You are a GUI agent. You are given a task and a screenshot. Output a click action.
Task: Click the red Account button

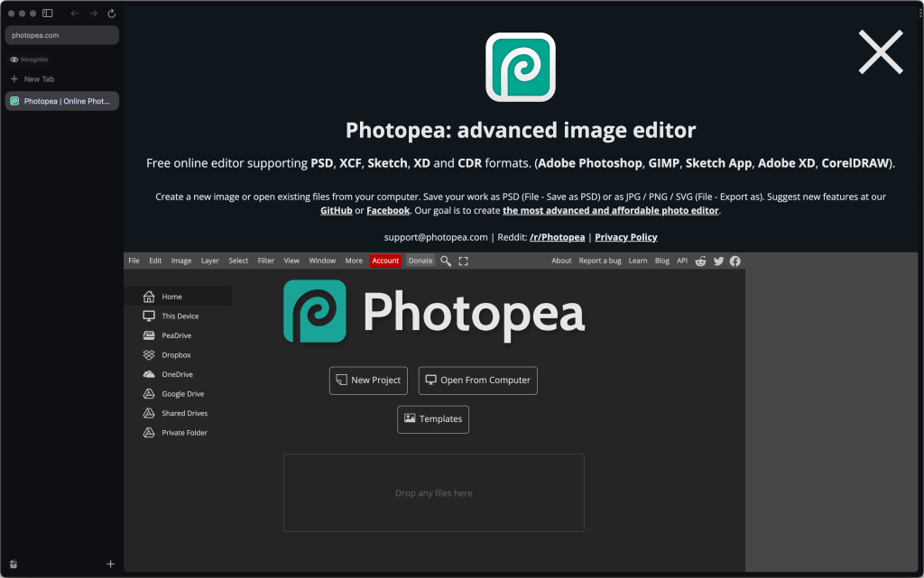pos(385,261)
